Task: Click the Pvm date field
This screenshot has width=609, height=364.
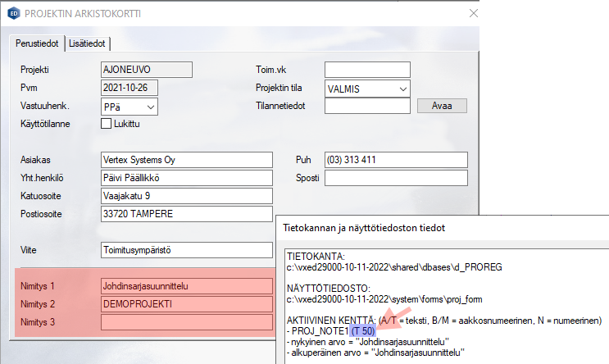Action: 129,88
